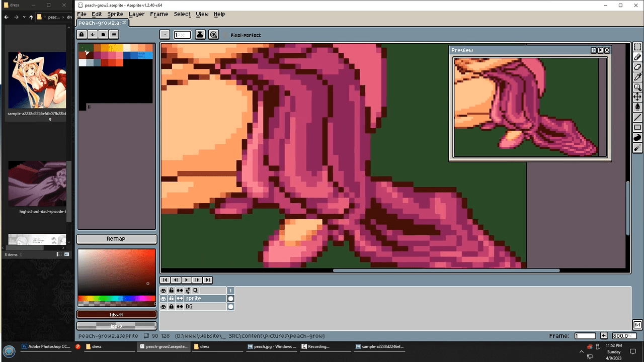Image resolution: width=644 pixels, height=362 pixels.
Task: Open the palette presets dropdown
Action: click(x=92, y=35)
